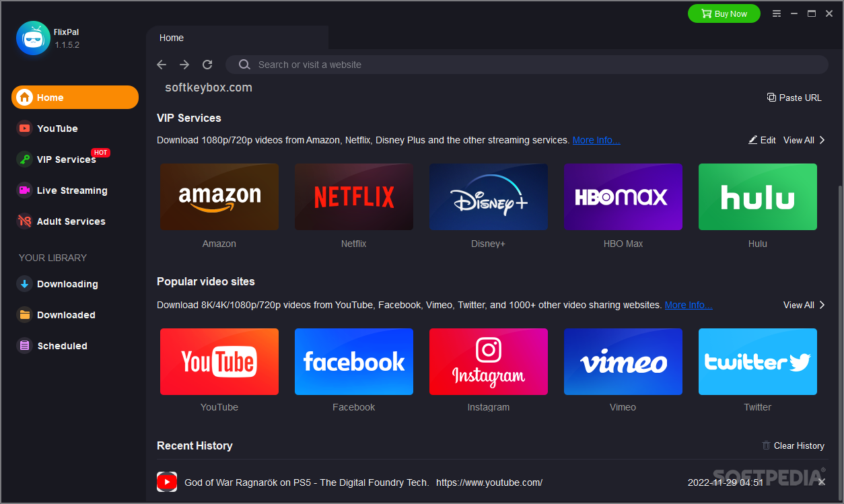Select YouTube in the sidebar
This screenshot has height=504, width=844.
click(x=57, y=129)
